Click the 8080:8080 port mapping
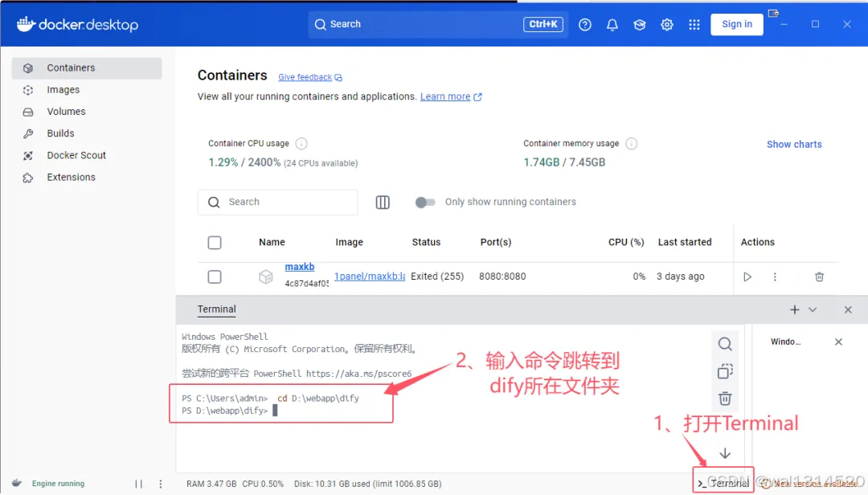This screenshot has height=495, width=868. click(502, 276)
